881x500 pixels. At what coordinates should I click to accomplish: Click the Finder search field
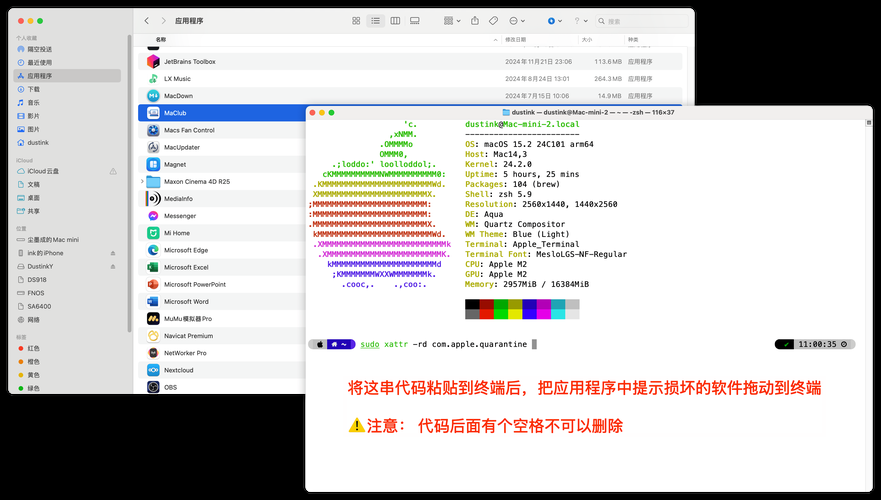pos(642,21)
